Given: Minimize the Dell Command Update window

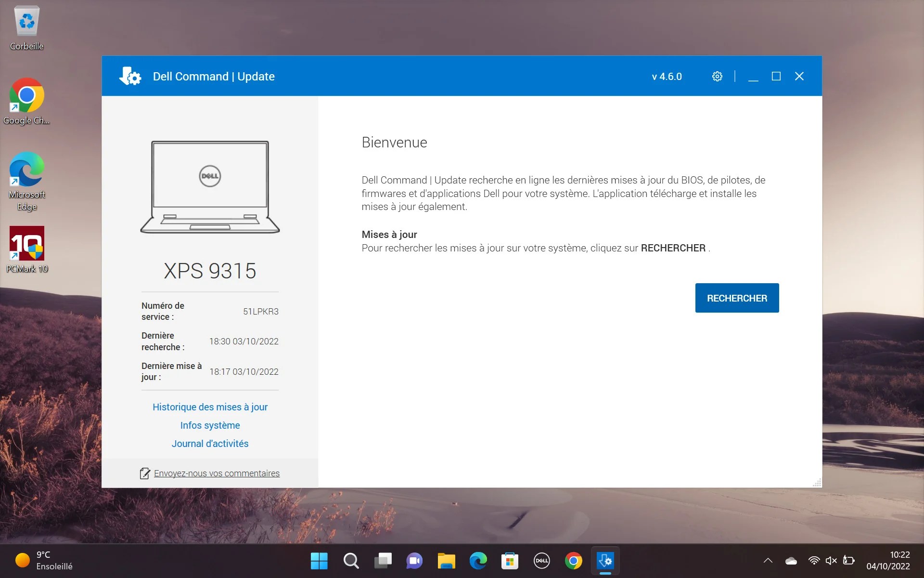Looking at the screenshot, I should (753, 77).
